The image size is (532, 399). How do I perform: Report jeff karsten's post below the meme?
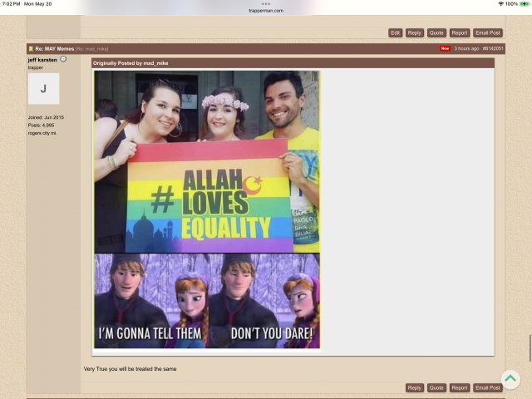460,388
